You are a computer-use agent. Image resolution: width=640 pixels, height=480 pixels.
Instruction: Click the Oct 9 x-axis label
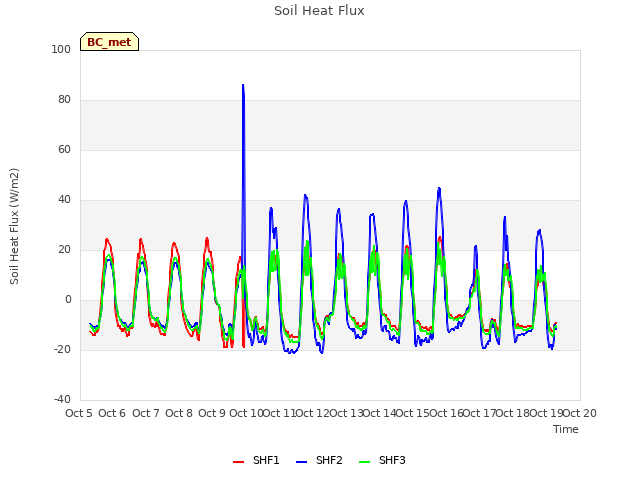coord(212,413)
